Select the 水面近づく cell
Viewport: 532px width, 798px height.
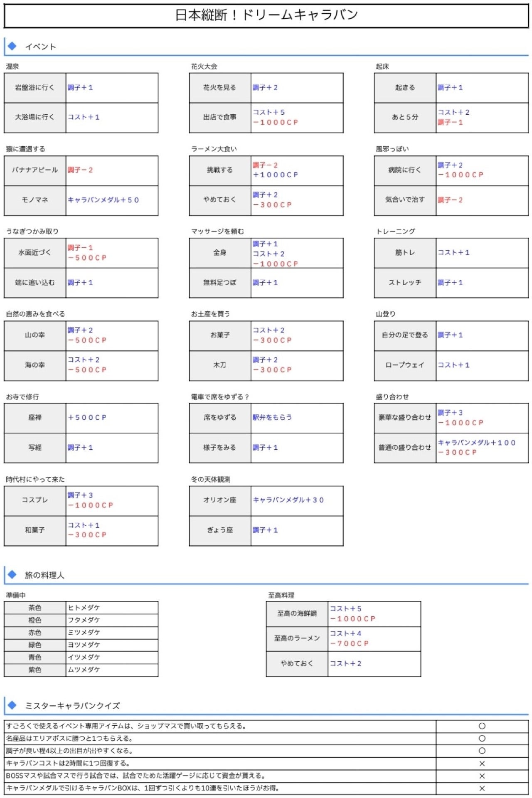coord(35,253)
